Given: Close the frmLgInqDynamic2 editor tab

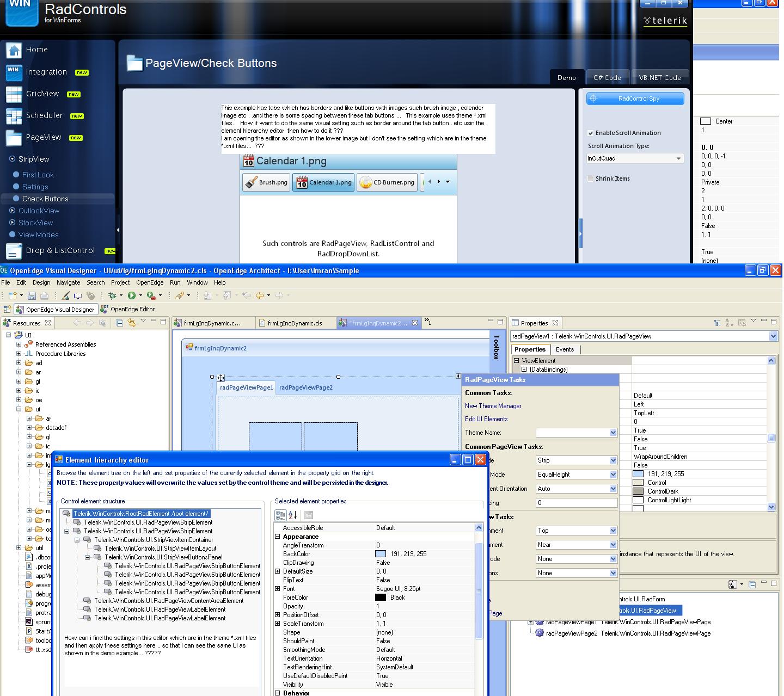Looking at the screenshot, I should click(x=415, y=323).
